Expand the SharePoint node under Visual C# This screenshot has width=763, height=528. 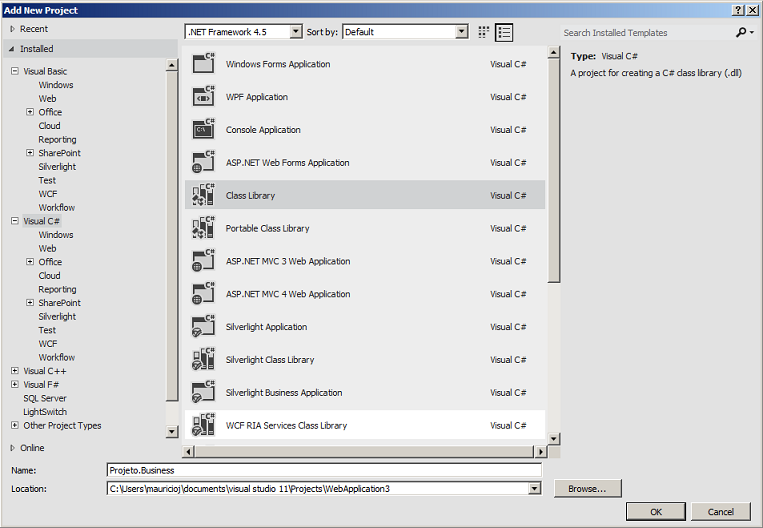[x=30, y=303]
